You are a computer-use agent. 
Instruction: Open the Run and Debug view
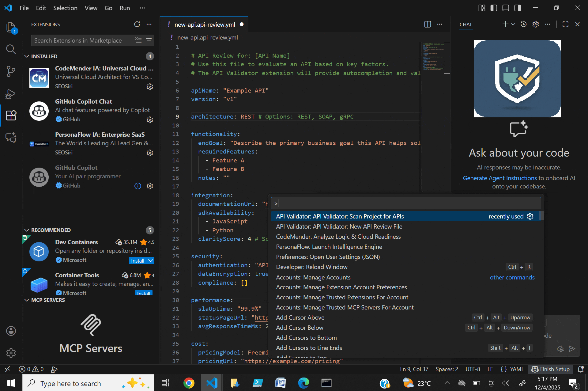point(11,94)
